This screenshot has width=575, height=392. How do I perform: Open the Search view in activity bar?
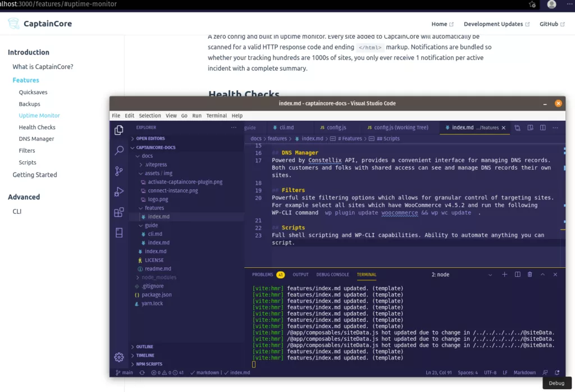coord(119,151)
